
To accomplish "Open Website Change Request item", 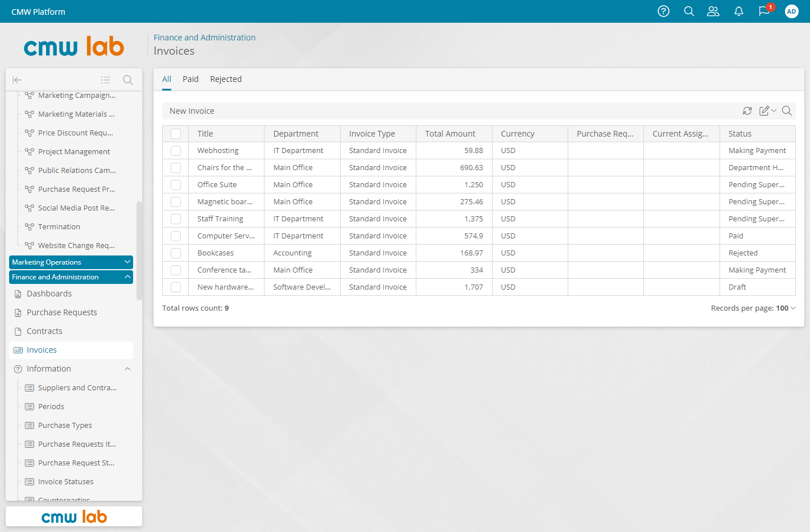I will [77, 246].
